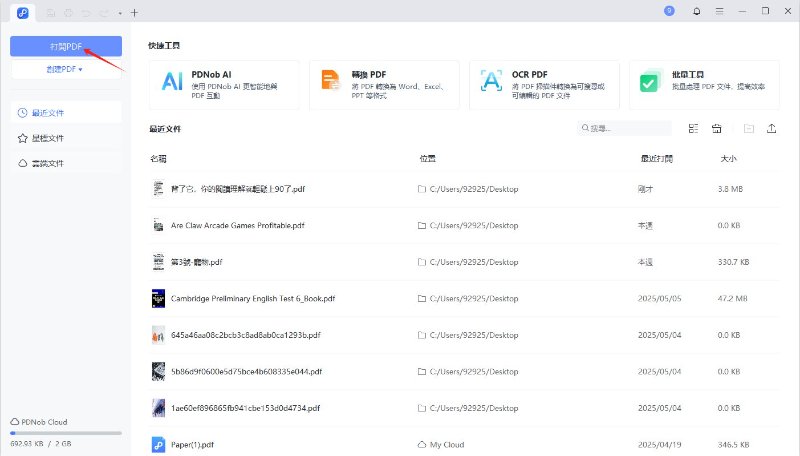Open the 轉換 PDF card title
The height and width of the screenshot is (456, 800).
tap(368, 74)
